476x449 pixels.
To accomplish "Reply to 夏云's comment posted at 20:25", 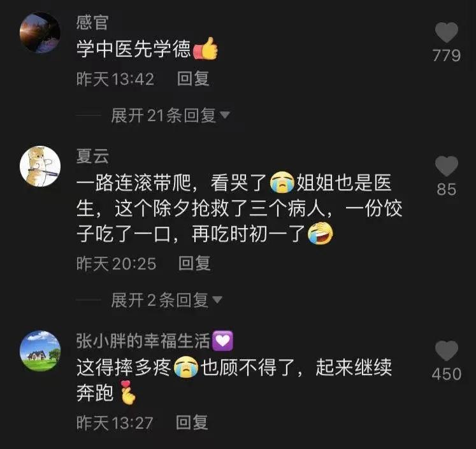I will coord(194,263).
